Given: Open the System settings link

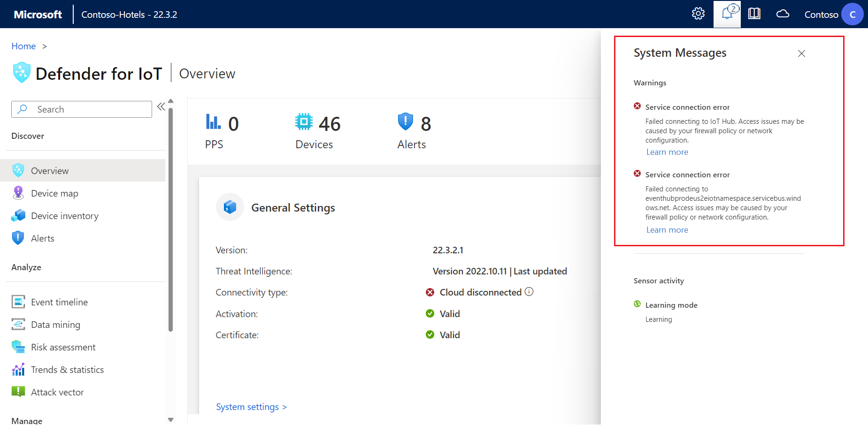Looking at the screenshot, I should [x=251, y=407].
